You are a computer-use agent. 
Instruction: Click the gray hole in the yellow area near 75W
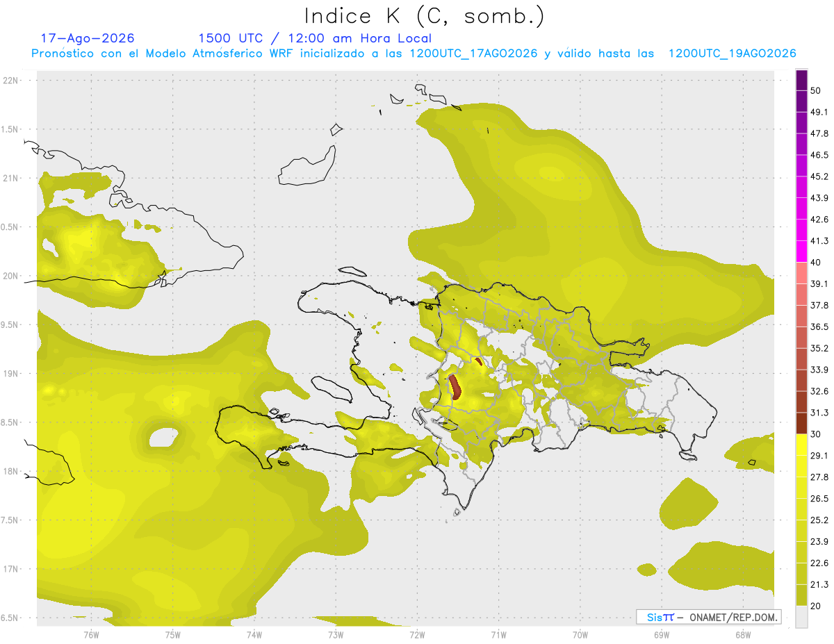pos(164,438)
